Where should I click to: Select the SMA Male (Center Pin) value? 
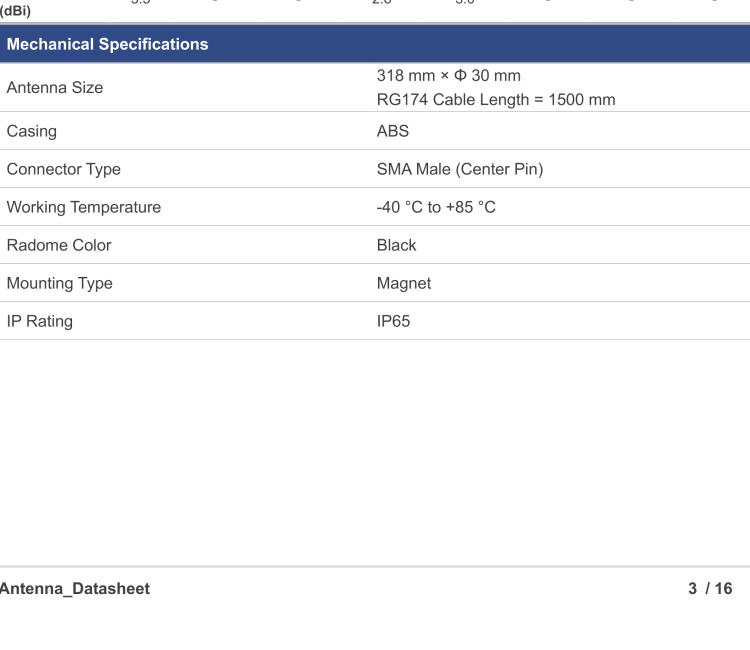460,169
